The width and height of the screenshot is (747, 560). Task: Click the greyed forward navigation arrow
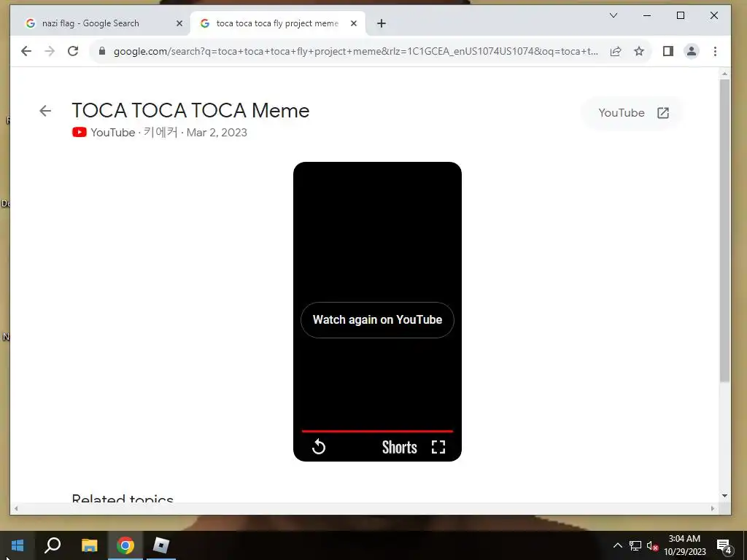[x=50, y=51]
